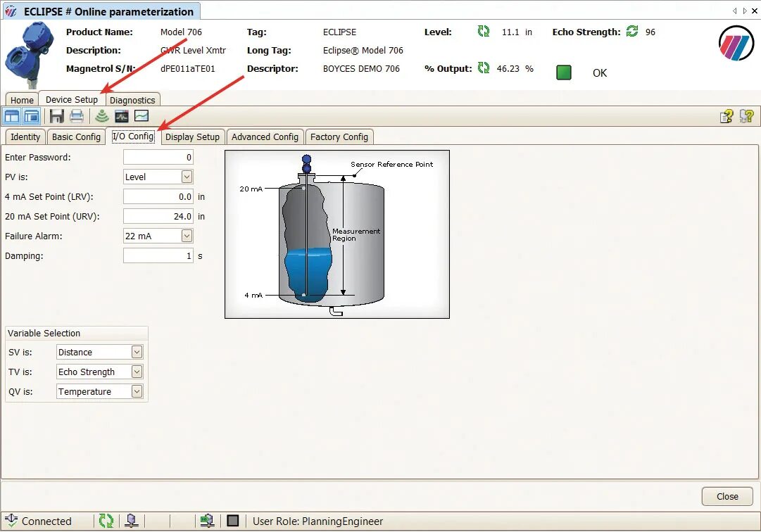Click the BOYCES DEMO 706 descriptor value
761x532 pixels.
[362, 68]
